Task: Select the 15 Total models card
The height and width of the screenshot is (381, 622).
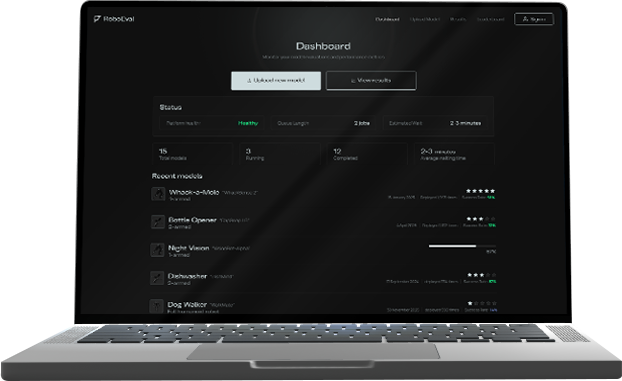Action: 193,154
